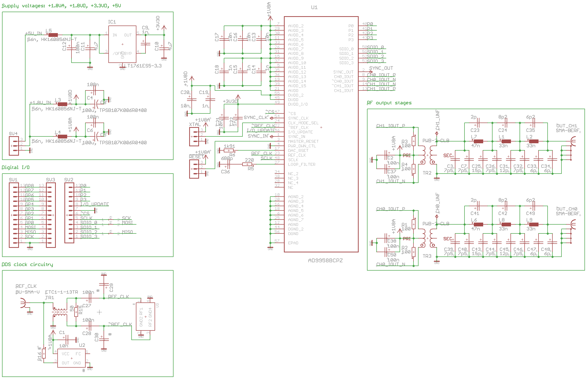Select the U1 designator above the chip

(314, 7)
